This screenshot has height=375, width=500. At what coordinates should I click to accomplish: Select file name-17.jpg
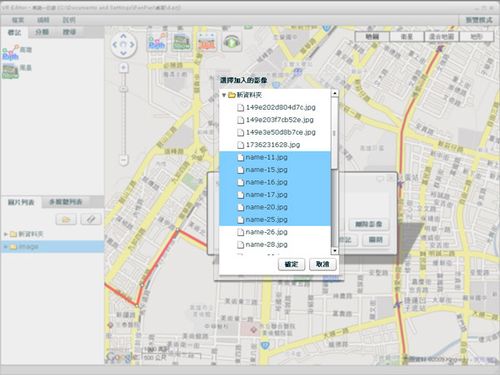275,195
